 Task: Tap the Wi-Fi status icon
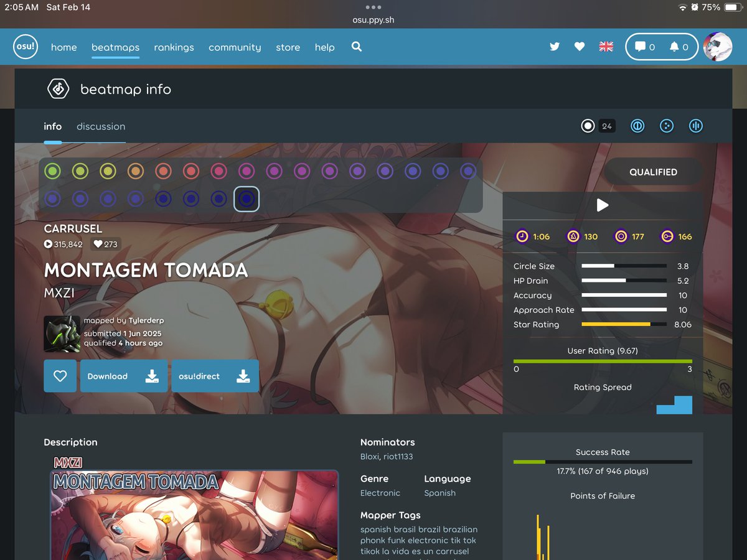683,7
